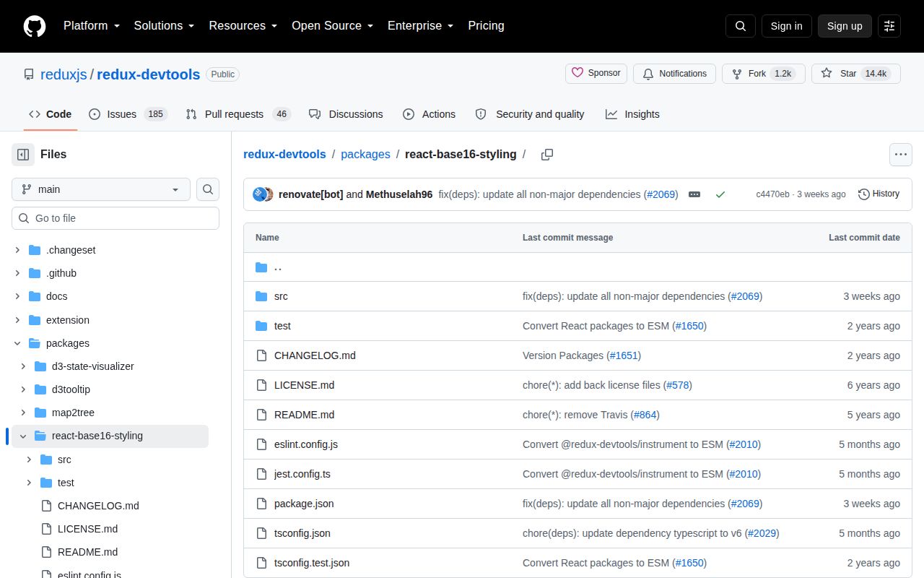This screenshot has width=924, height=578.
Task: Click the heart Sponsor button
Action: pos(596,73)
